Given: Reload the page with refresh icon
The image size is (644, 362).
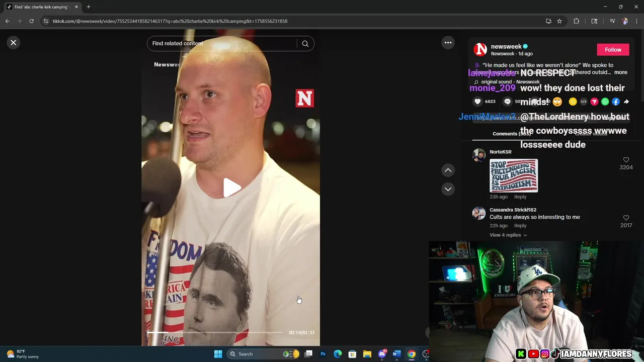Looking at the screenshot, I should point(31,21).
